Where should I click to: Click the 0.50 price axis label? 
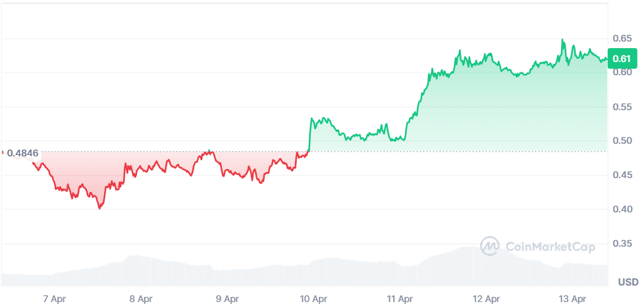click(622, 141)
